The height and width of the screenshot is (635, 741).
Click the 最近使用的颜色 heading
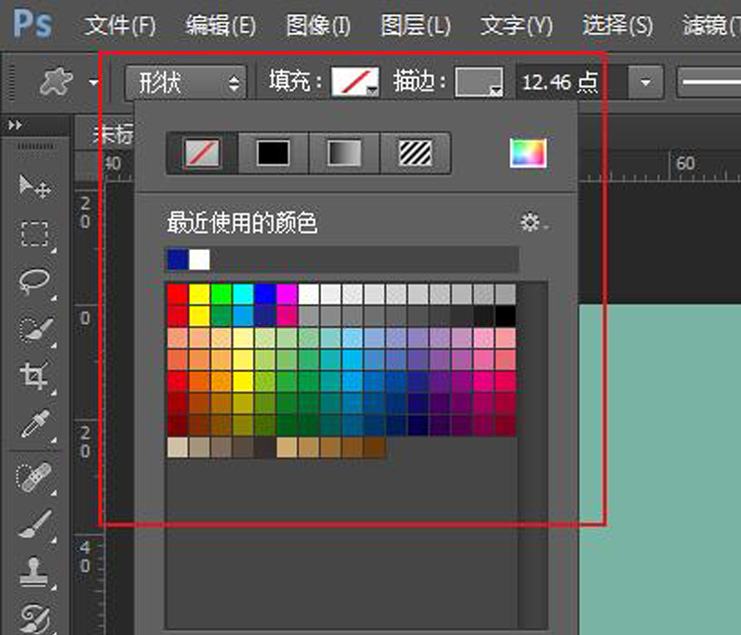(x=242, y=222)
